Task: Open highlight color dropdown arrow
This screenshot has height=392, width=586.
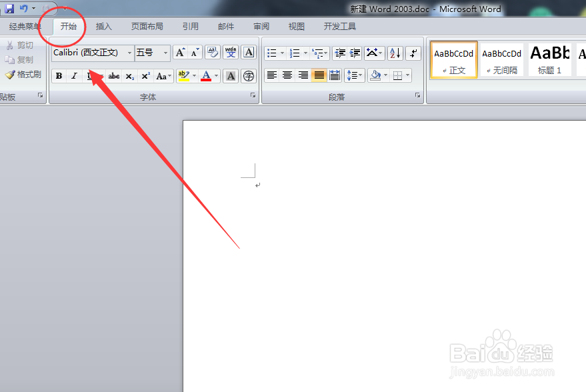Action: coord(195,76)
